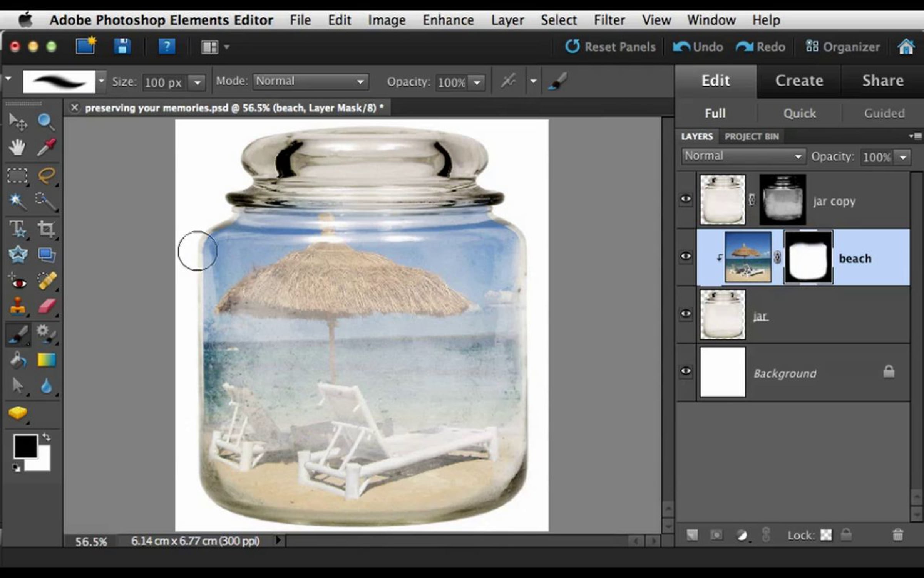Image resolution: width=924 pixels, height=578 pixels.
Task: Click the Undo button
Action: (698, 47)
